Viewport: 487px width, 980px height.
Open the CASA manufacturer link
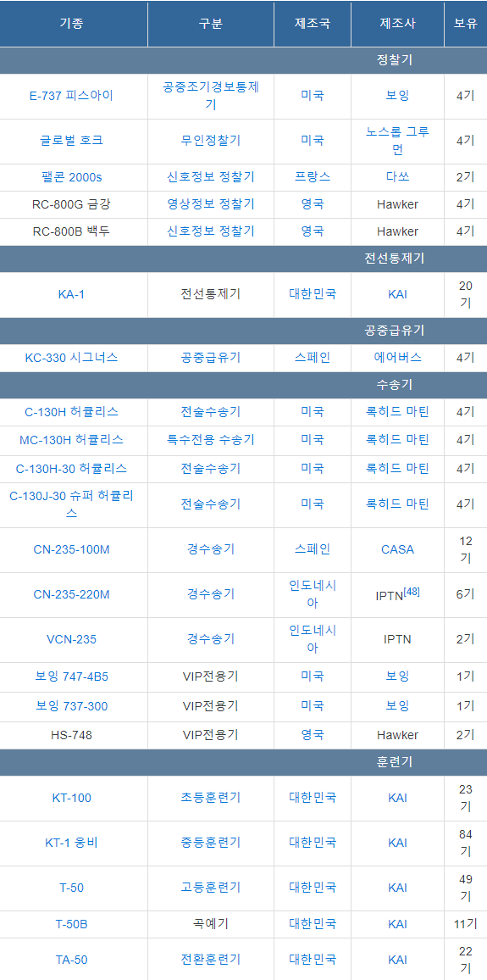click(398, 549)
